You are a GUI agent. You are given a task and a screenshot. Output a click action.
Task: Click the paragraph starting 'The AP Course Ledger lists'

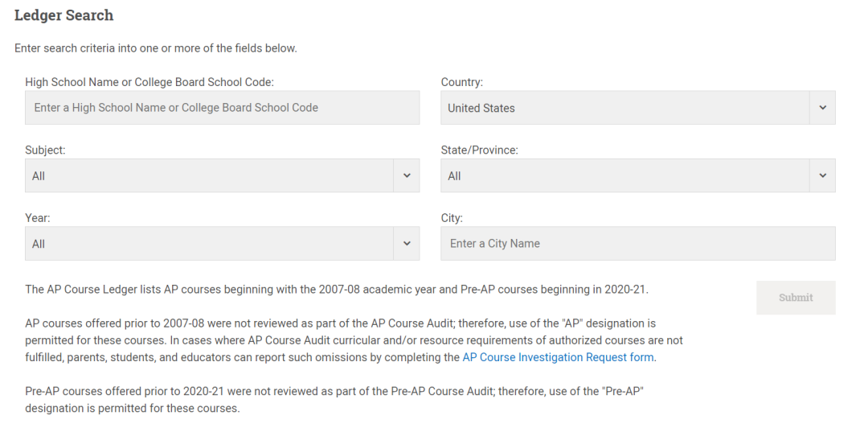(337, 290)
